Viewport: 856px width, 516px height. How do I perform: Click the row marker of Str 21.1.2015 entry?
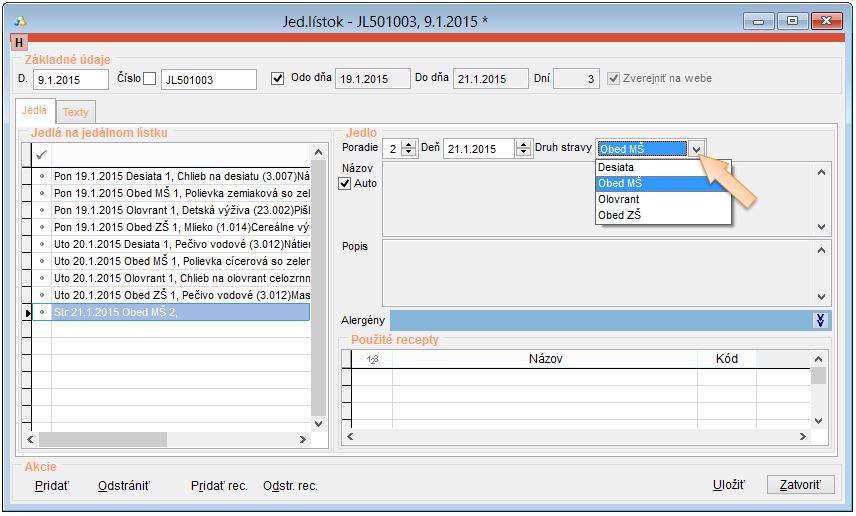click(x=28, y=313)
